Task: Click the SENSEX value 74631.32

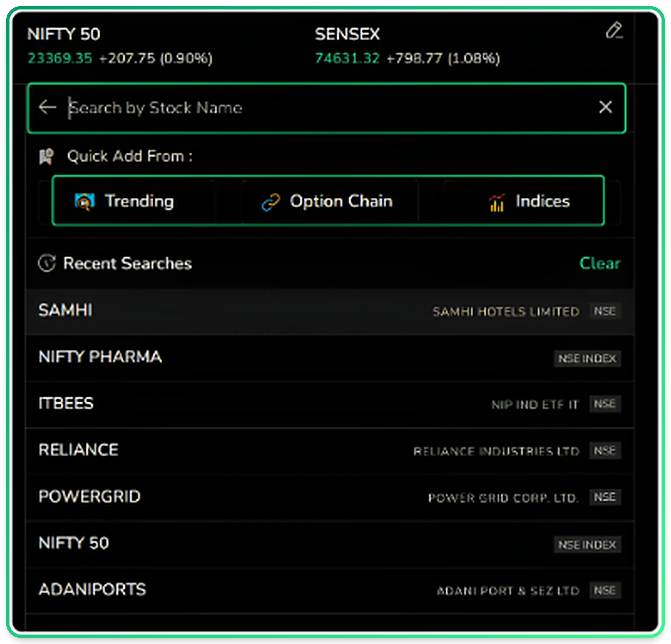Action: [347, 58]
